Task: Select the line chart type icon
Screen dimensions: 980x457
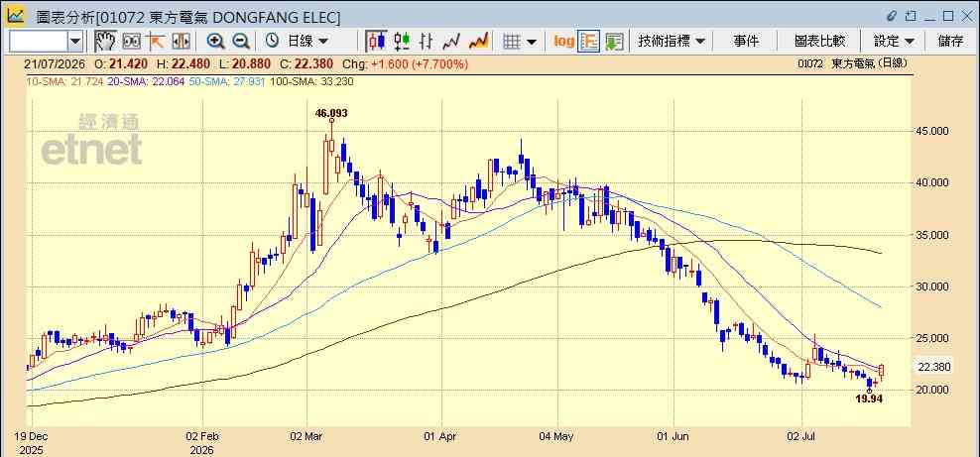Action: [x=451, y=42]
